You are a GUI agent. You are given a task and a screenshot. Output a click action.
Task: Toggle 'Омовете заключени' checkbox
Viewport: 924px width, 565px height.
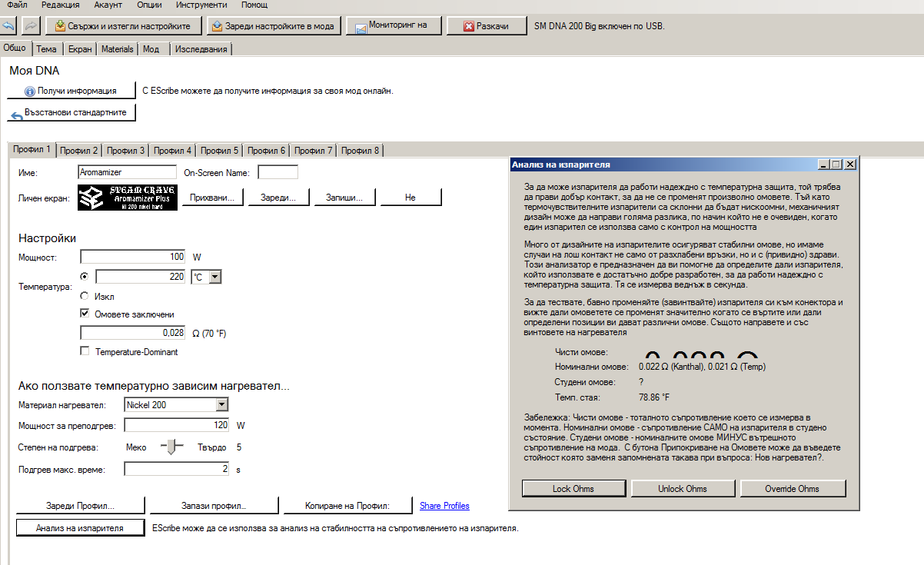pyautogui.click(x=85, y=314)
